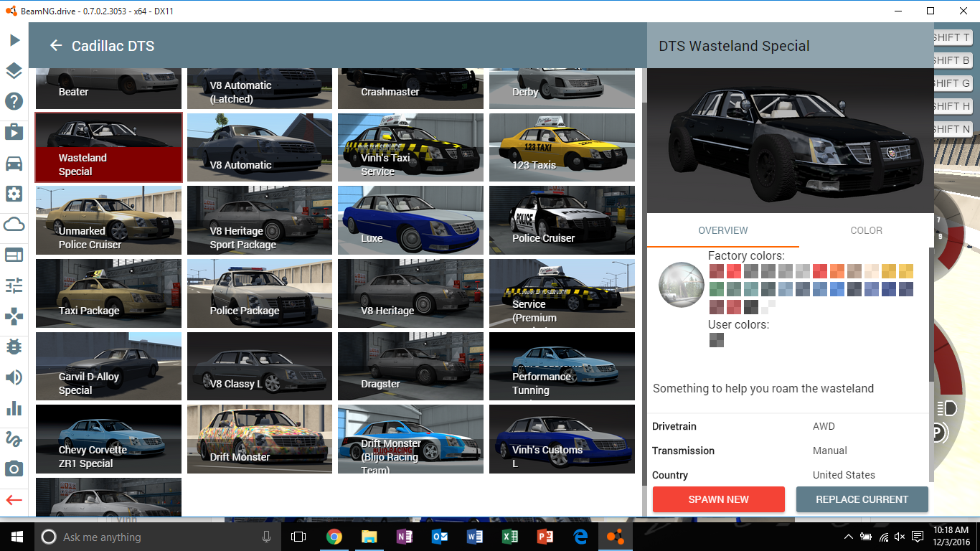980x551 pixels.
Task: Select the Performance Tunning configuration
Action: (x=562, y=366)
